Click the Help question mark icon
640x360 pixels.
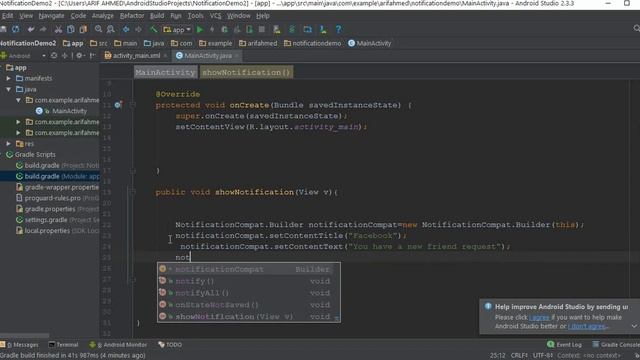click(338, 29)
